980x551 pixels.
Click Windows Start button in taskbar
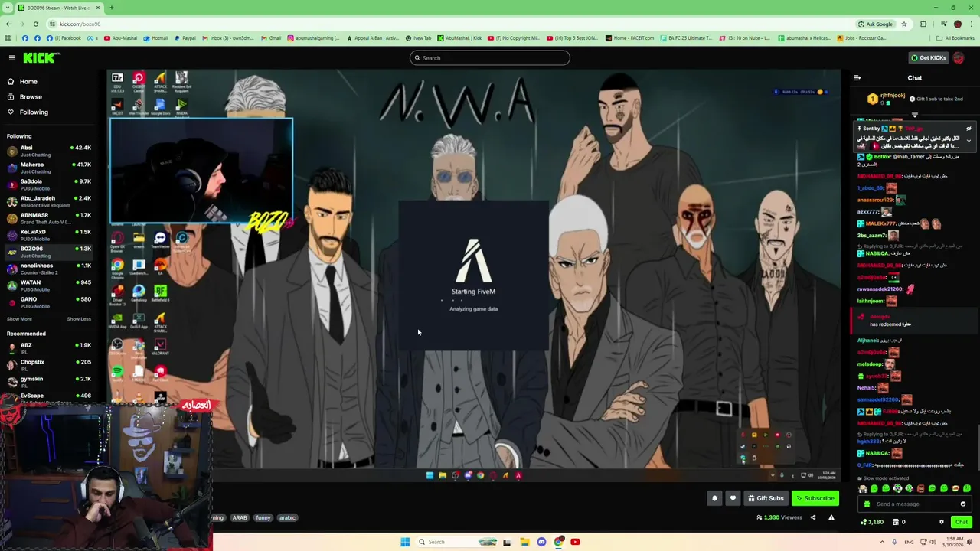(x=405, y=542)
